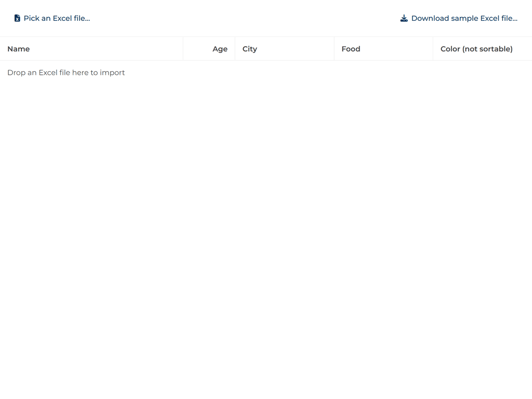Sort the table by the Name column
Screen dimensions: 532x399
19,49
